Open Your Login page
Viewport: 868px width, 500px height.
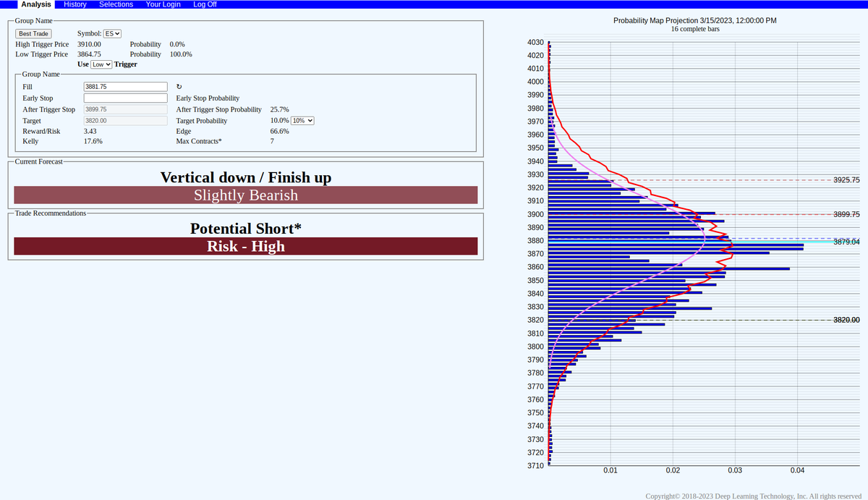tap(163, 4)
